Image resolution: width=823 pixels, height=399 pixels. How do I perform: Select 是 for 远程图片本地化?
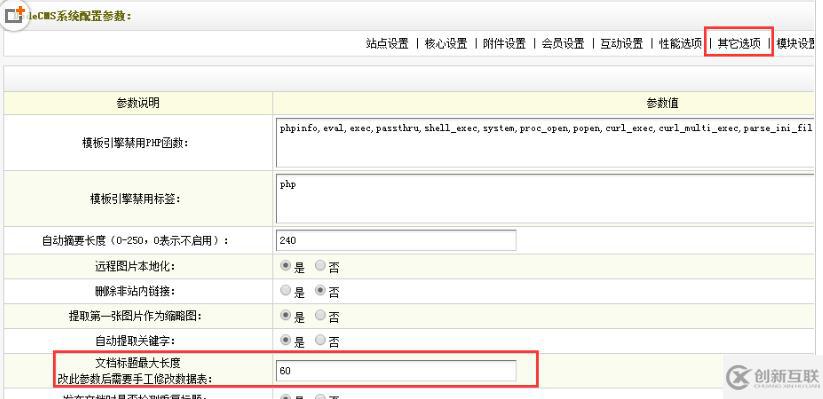(x=286, y=266)
